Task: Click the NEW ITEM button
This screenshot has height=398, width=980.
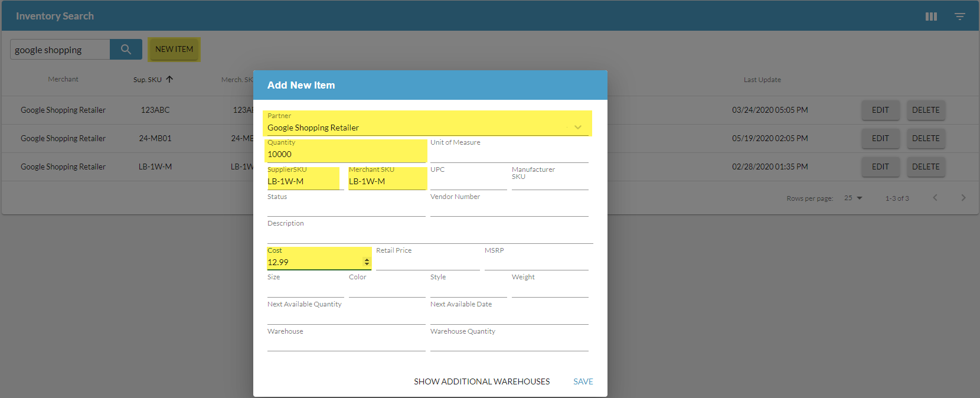Action: click(x=174, y=50)
